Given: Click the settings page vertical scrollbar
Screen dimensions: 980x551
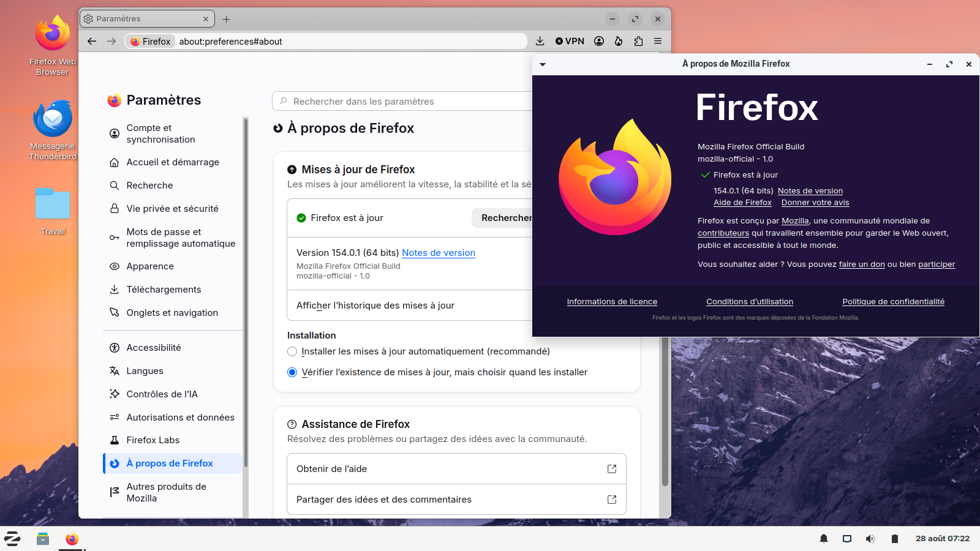Looking at the screenshot, I should pos(665,410).
